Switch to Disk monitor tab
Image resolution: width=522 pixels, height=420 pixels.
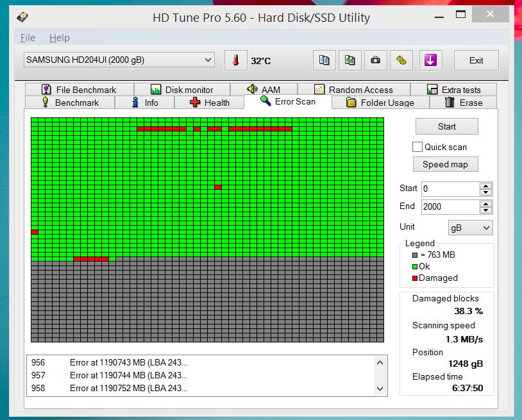click(x=182, y=90)
